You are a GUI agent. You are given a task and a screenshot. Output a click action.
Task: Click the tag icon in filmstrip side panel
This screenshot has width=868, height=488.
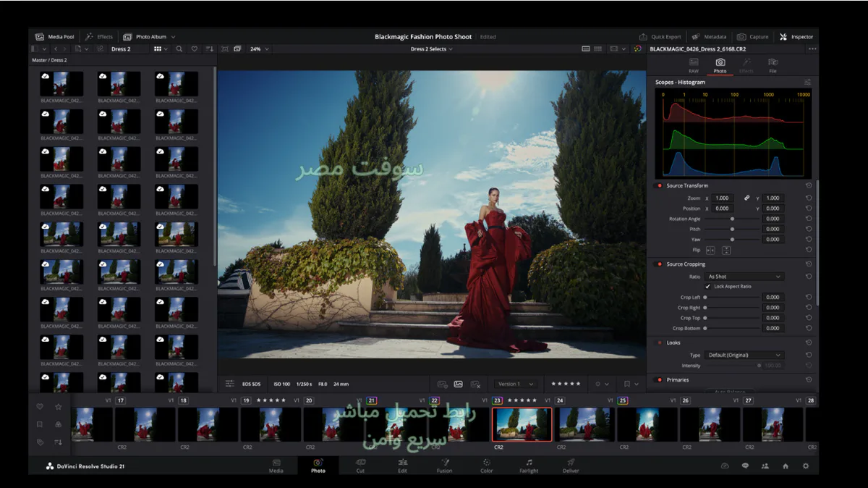click(40, 442)
